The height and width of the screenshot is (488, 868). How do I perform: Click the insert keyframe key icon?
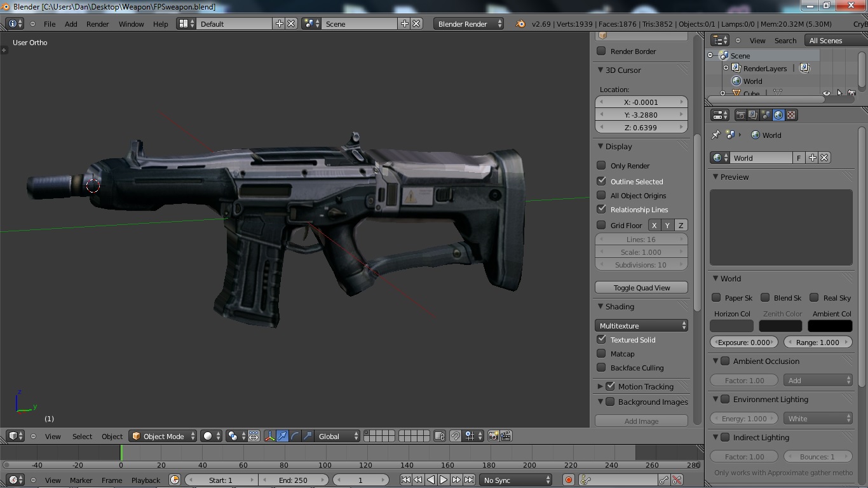664,480
